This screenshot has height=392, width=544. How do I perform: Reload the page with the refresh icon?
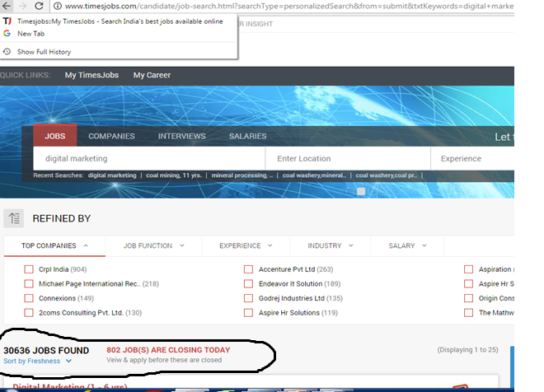click(x=39, y=6)
